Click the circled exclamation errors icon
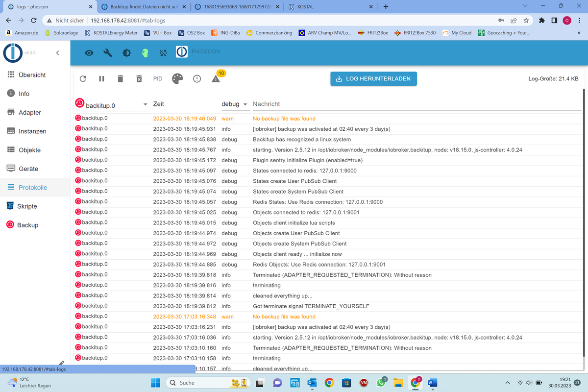 (x=197, y=79)
